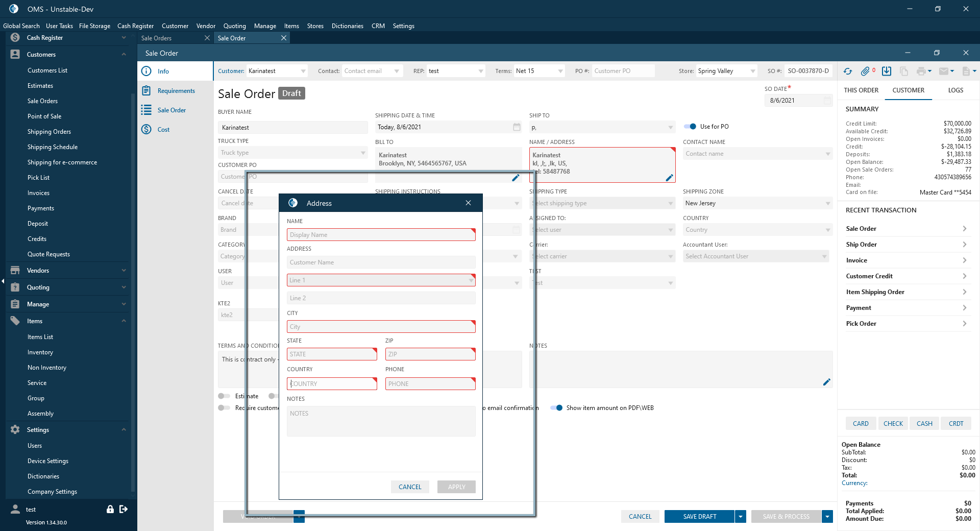
Task: Open the Store Spring Valley dropdown
Action: 753,71
